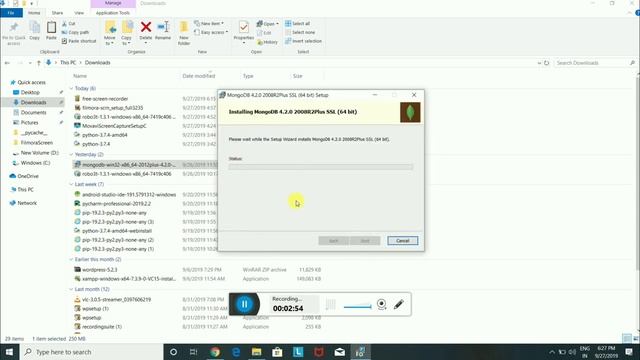Viewport: 640px width, 360px height.
Task: Click recorder pencil annotation icon
Action: tap(399, 304)
